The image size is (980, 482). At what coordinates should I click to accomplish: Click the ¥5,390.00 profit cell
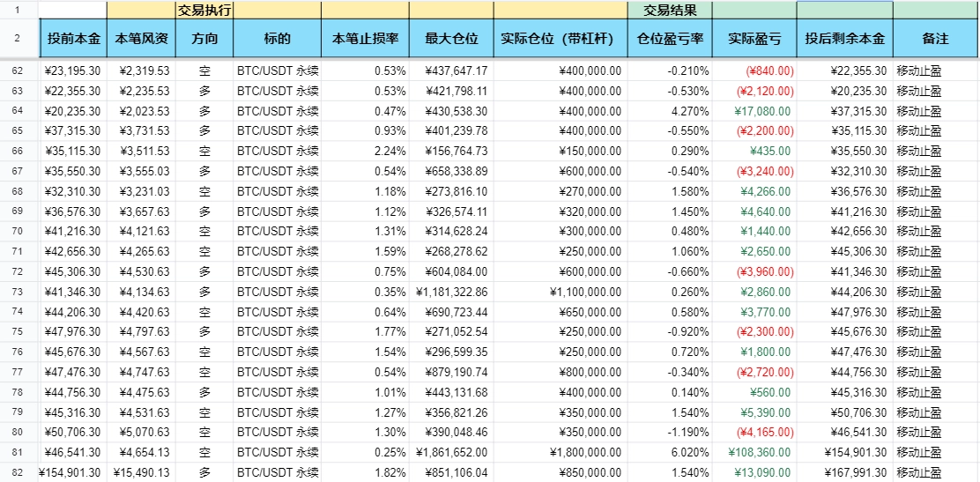(754, 412)
